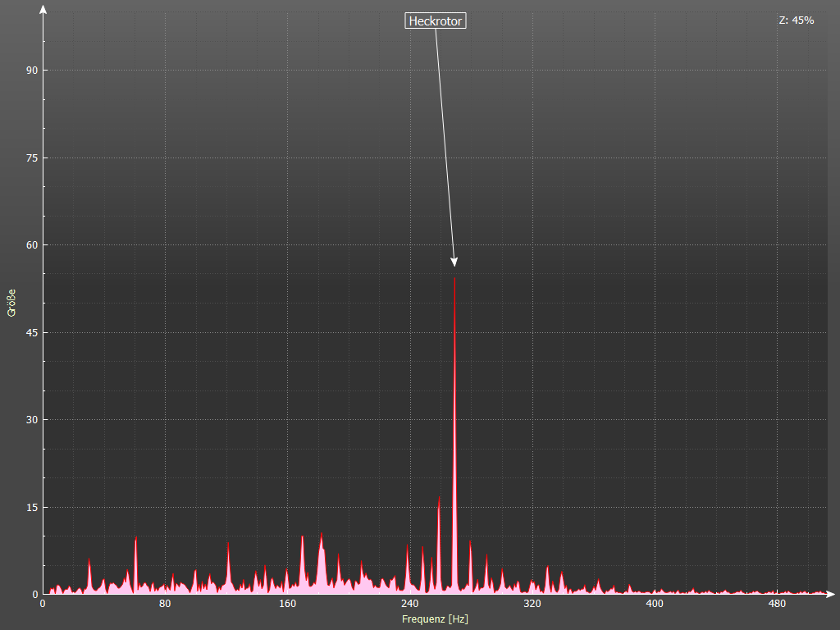Click the 240 Hz tick label

(x=410, y=605)
